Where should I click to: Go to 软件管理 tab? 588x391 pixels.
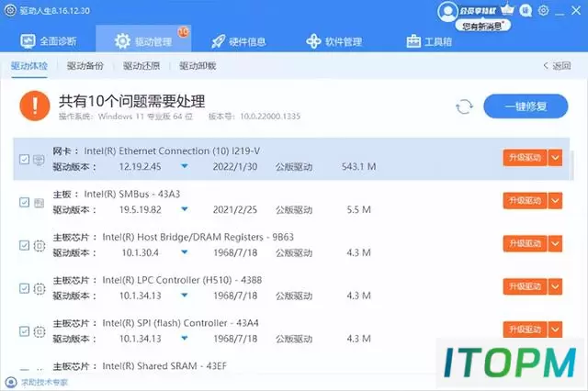click(x=334, y=41)
